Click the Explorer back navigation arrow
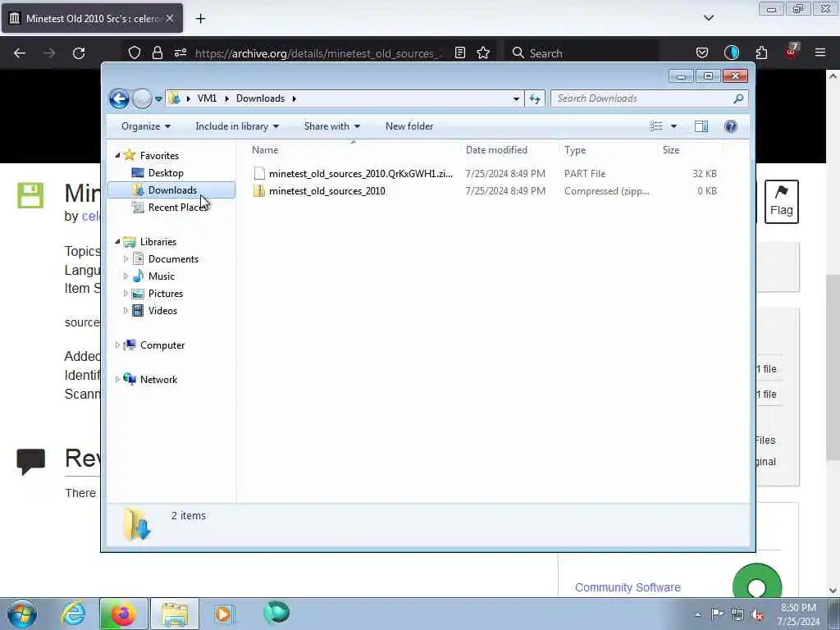Image resolution: width=840 pixels, height=630 pixels. click(119, 98)
